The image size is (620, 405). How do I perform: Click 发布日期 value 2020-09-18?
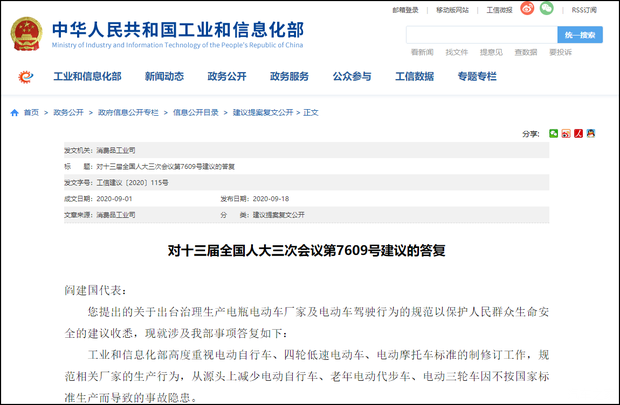271,199
